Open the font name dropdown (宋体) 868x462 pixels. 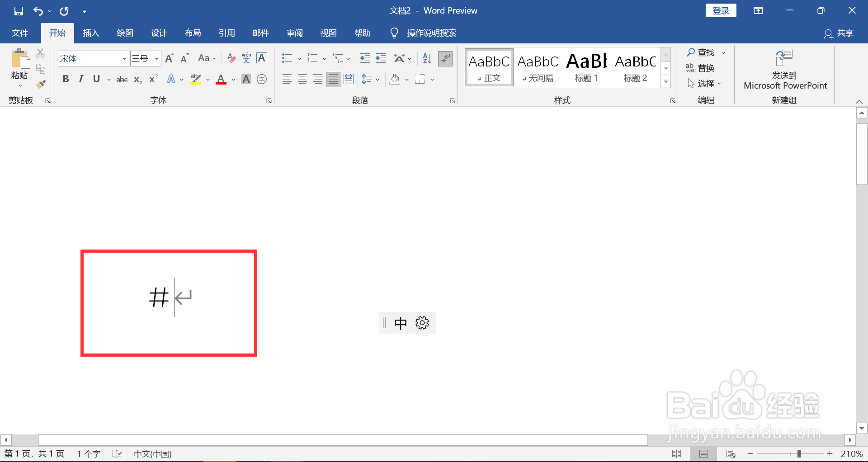(x=124, y=59)
